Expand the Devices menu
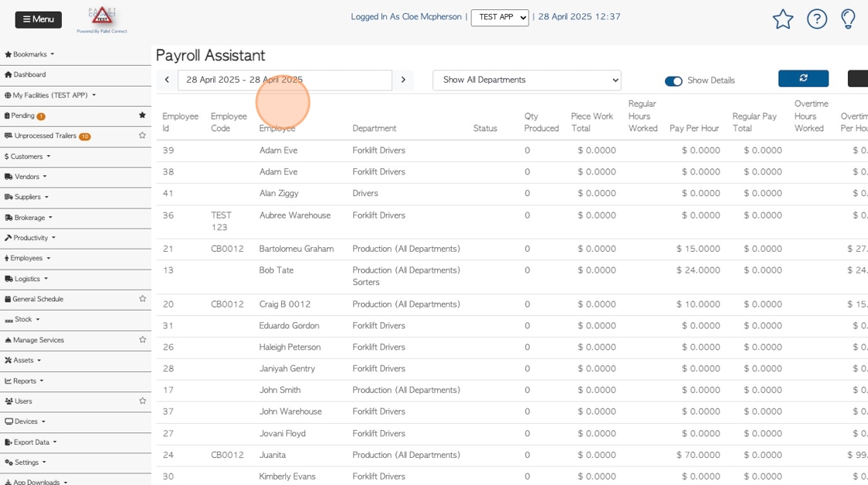The image size is (868, 485). [25, 421]
